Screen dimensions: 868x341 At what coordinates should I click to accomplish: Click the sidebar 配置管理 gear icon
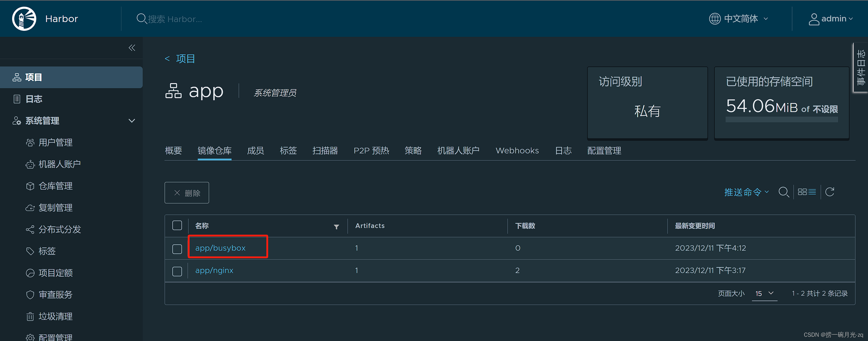click(30, 337)
